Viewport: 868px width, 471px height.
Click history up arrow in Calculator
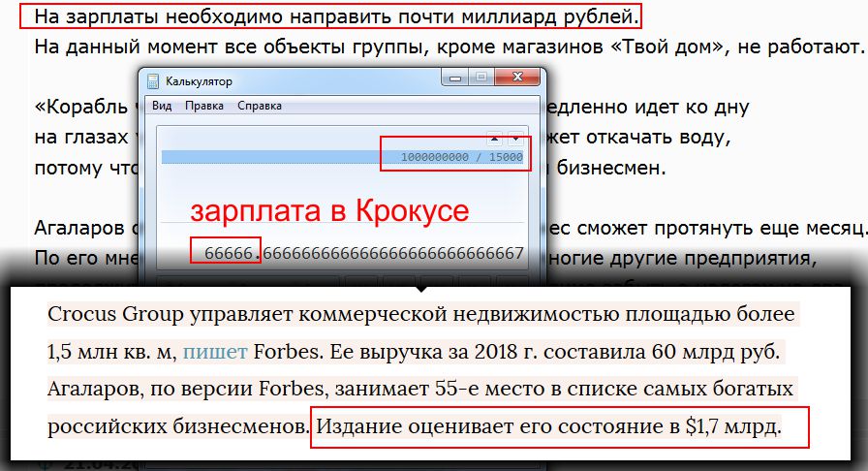(x=494, y=138)
